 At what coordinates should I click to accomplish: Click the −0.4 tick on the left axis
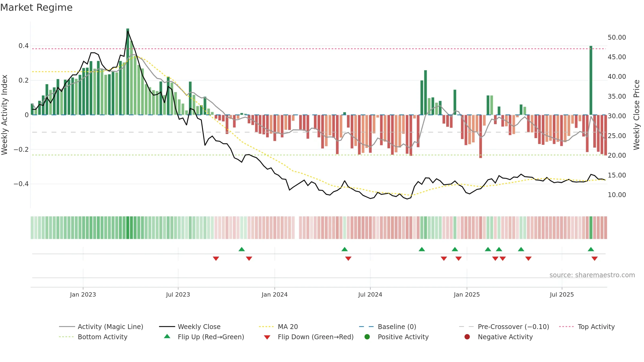click(21, 184)
